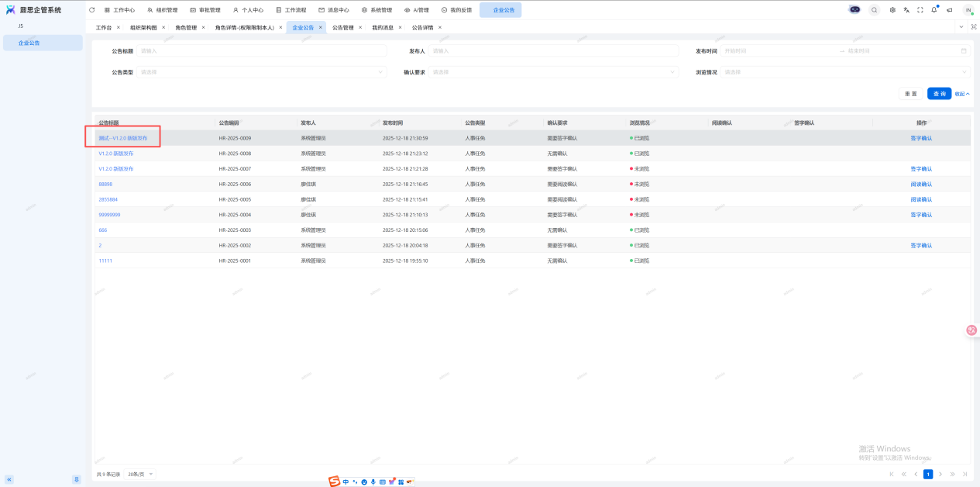Image resolution: width=980 pixels, height=487 pixels.
Task: Change the 20条/页 page size selector
Action: 140,474
